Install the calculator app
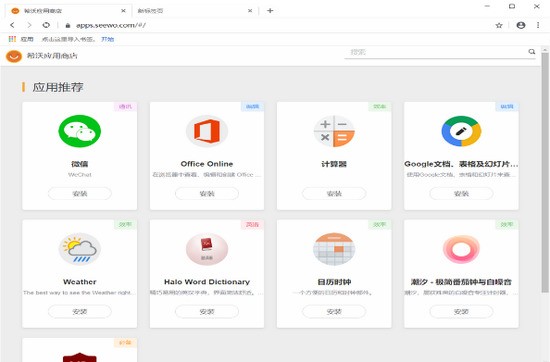Viewport: 550px width, 362px height. [334, 194]
